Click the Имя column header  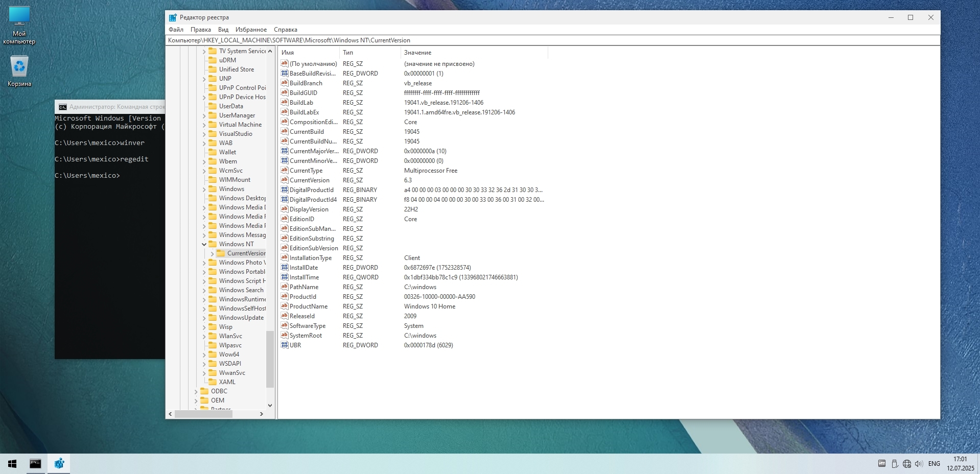(309, 53)
